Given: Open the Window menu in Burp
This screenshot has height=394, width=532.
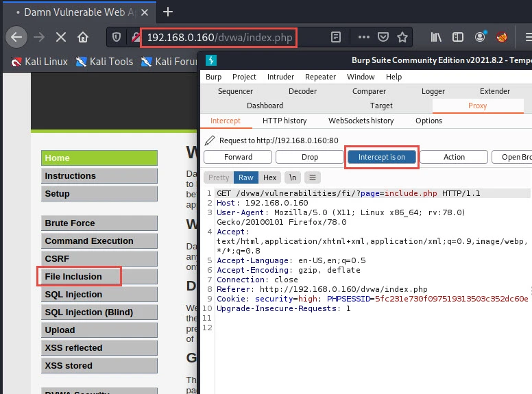Looking at the screenshot, I should pos(361,77).
